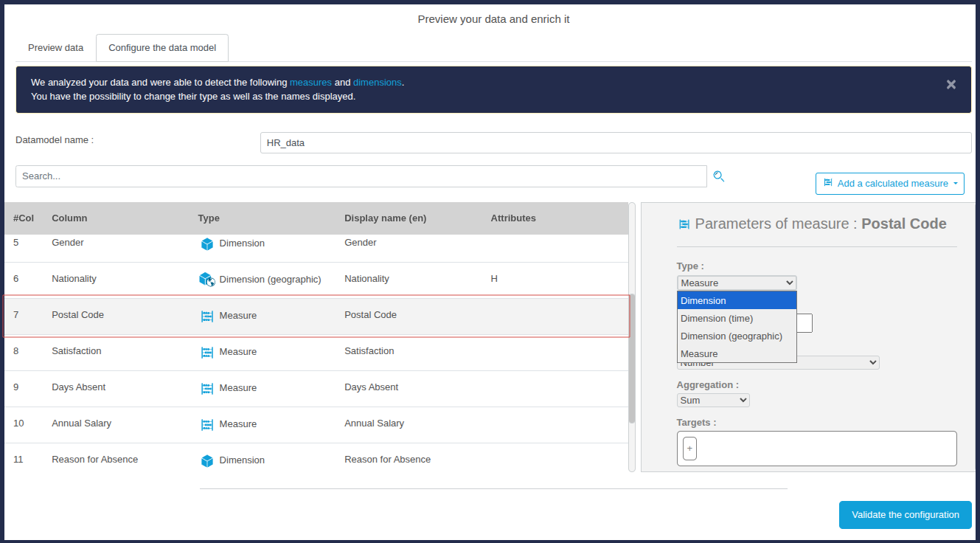The height and width of the screenshot is (543, 980).
Task: Add a target with the plus button
Action: pyautogui.click(x=689, y=448)
